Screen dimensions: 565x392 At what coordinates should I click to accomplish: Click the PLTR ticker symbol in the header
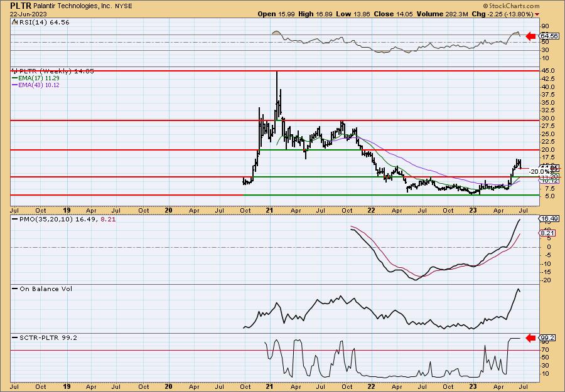[21, 6]
